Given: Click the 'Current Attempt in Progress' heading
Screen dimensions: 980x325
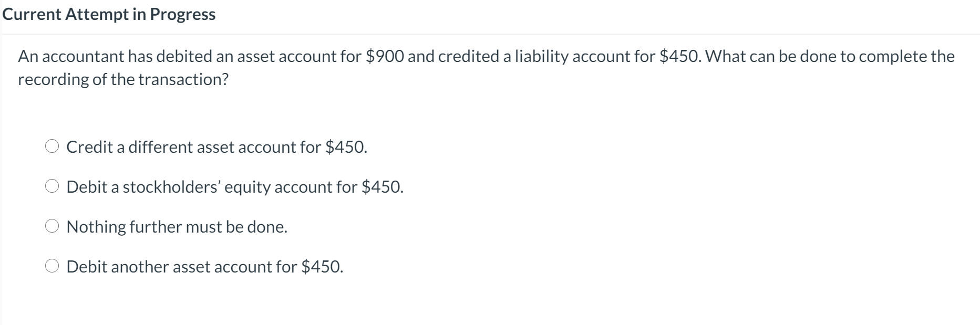Looking at the screenshot, I should 109,14.
